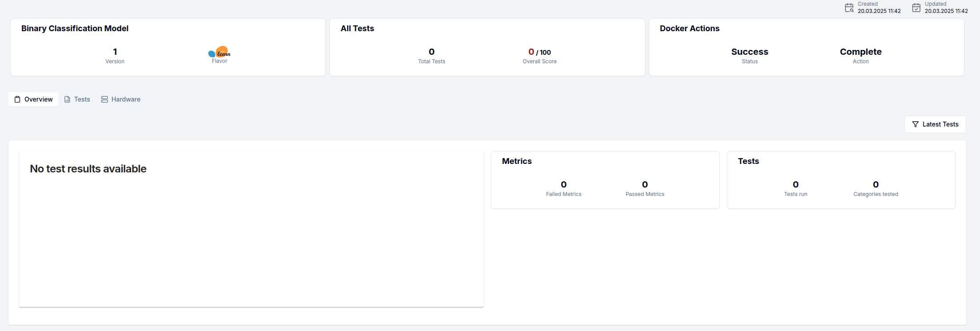Click the Flavor label
The image size is (980, 331).
pos(219,61)
